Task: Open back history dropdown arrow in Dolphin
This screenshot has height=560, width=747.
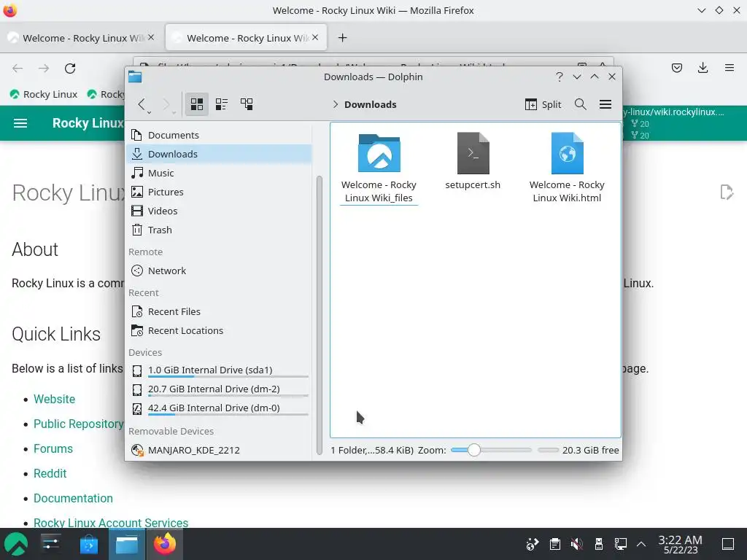Action: point(150,112)
